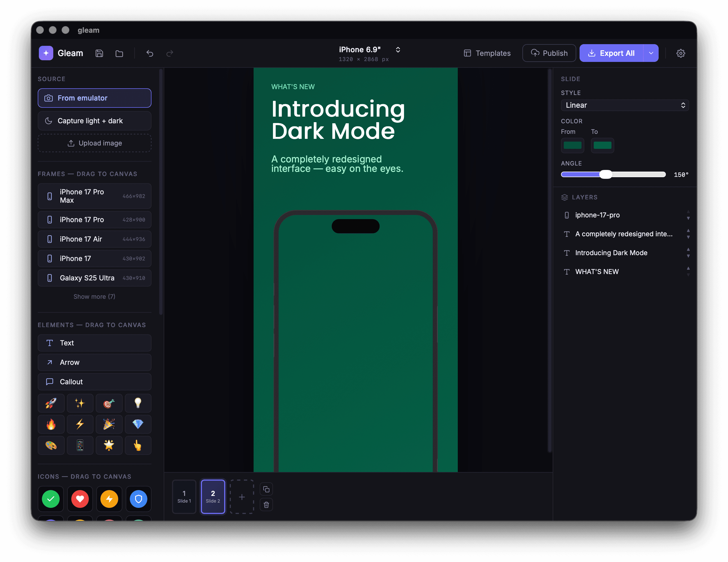Click the WHAT'S NEW text on canvas
This screenshot has height=562, width=728.
click(x=293, y=87)
